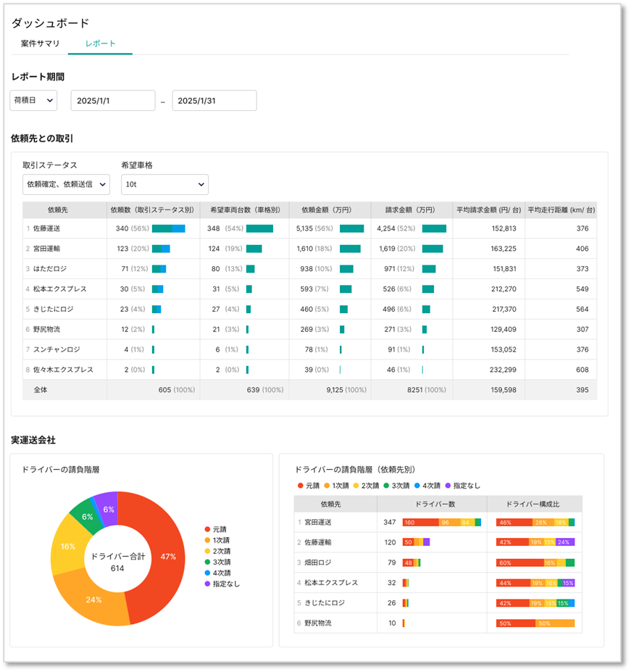Click the 畑田ロジ row in driver table

(320, 563)
